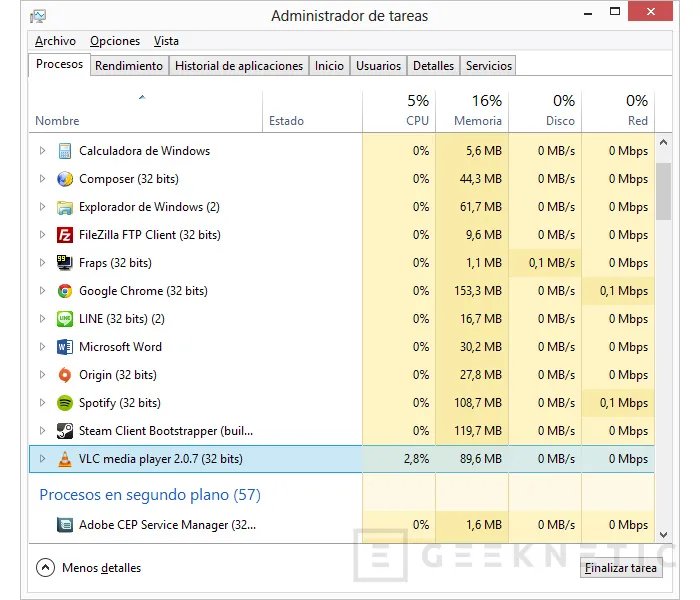This screenshot has width=700, height=600.
Task: Click Procesos en segundo plano (57) heading
Action: 150,495
